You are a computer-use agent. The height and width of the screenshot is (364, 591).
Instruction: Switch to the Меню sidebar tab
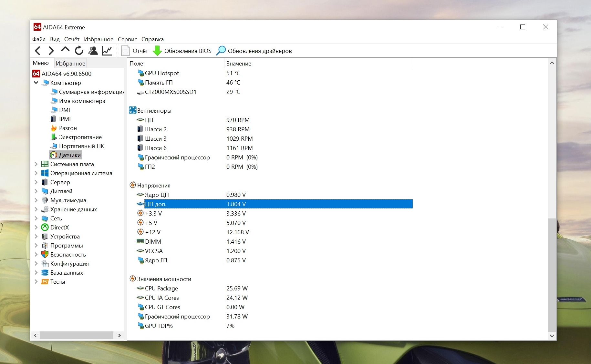pos(41,63)
